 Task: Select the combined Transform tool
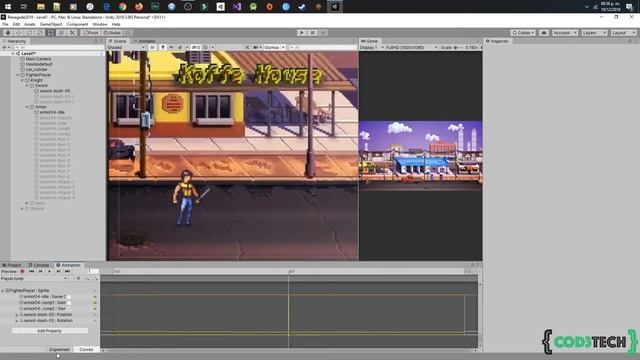61,33
